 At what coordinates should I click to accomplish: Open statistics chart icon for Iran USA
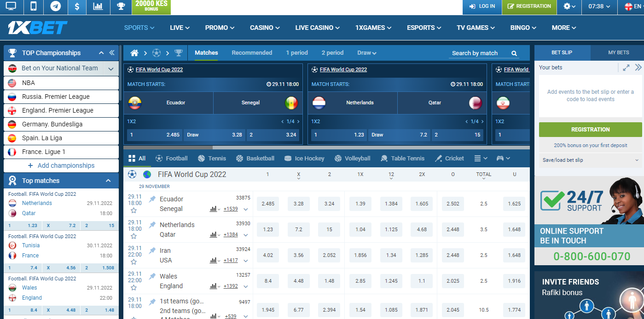(214, 260)
